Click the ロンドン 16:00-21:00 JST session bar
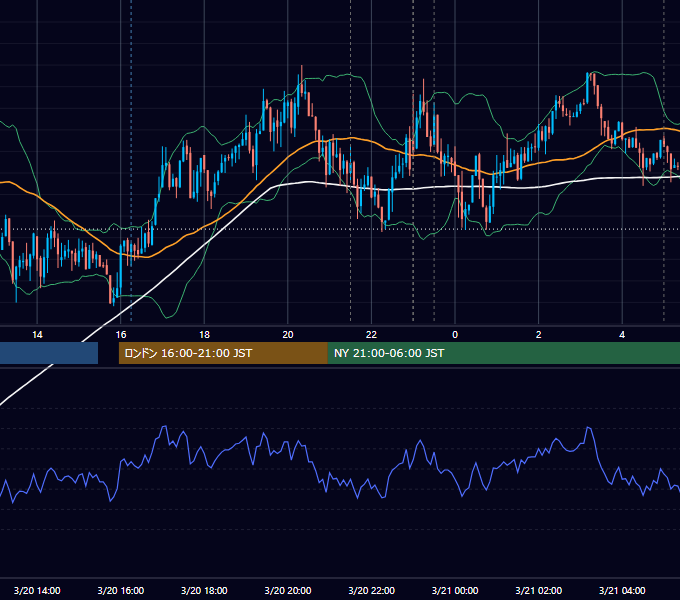 [223, 353]
